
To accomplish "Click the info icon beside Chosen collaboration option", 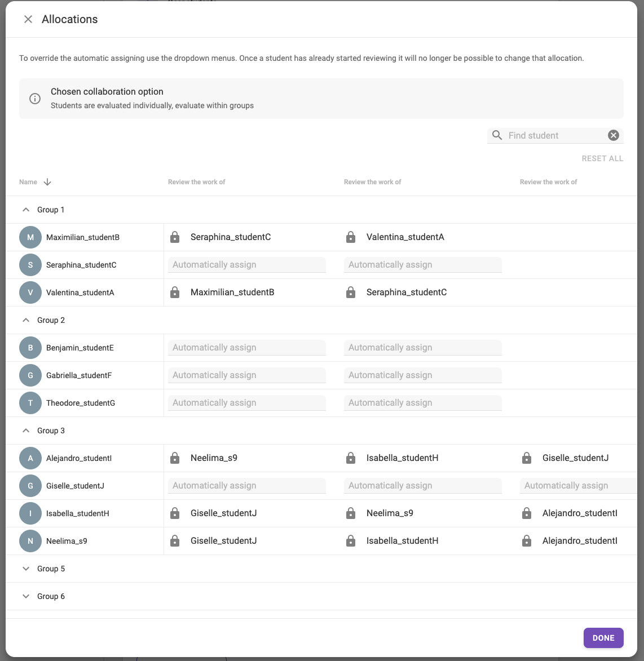I will pyautogui.click(x=35, y=99).
